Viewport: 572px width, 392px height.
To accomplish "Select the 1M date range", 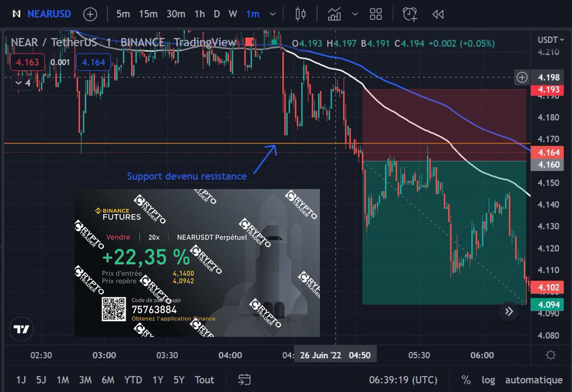I will pos(63,380).
